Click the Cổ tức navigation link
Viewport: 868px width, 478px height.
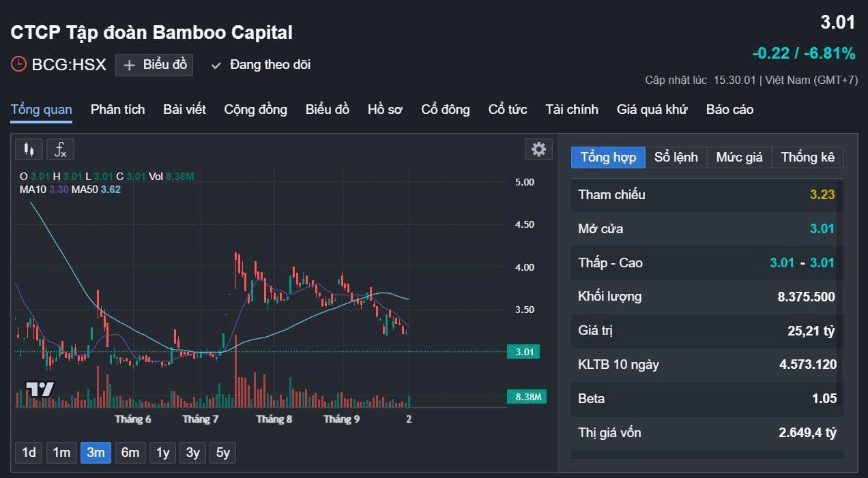click(507, 110)
